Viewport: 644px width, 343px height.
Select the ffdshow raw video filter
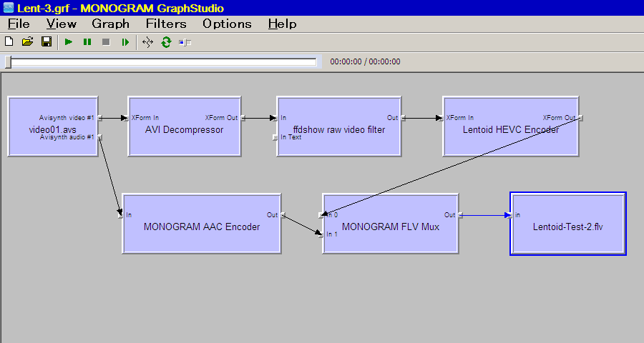pyautogui.click(x=339, y=126)
